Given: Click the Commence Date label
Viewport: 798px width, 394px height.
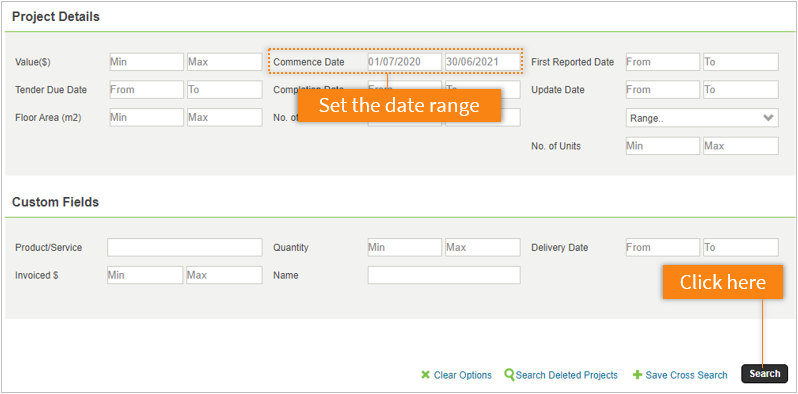Looking at the screenshot, I should pyautogui.click(x=309, y=62).
